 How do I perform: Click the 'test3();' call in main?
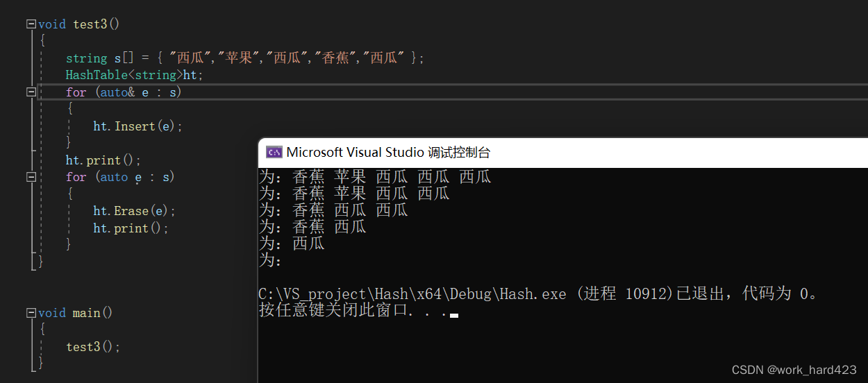click(x=93, y=347)
